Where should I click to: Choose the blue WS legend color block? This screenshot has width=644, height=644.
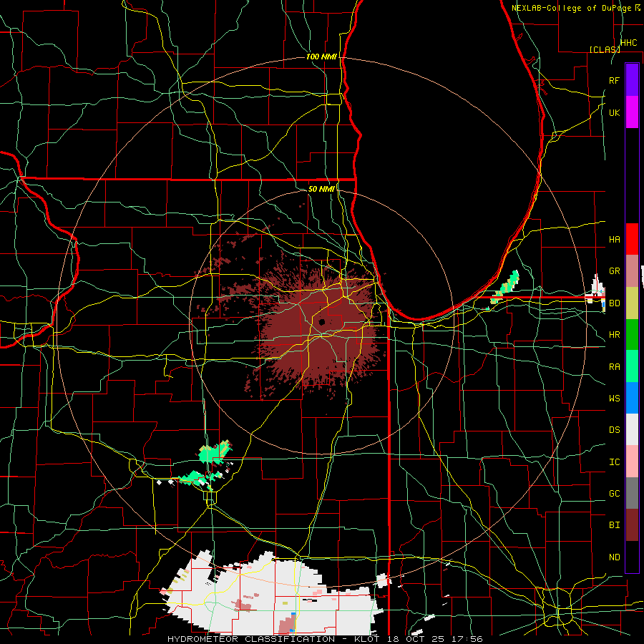pyautogui.click(x=632, y=398)
